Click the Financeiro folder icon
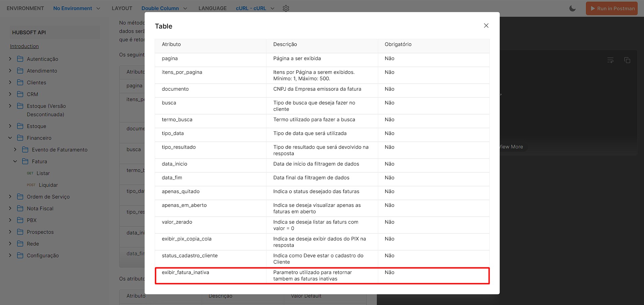The width and height of the screenshot is (644, 305). (20, 138)
